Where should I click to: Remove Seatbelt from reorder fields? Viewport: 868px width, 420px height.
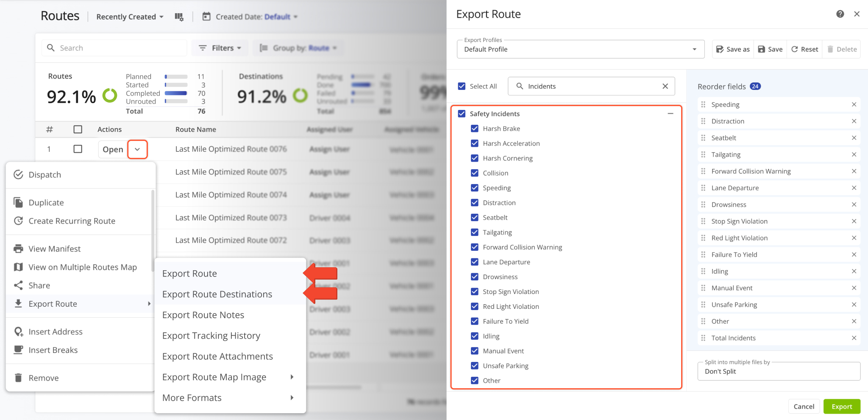854,138
